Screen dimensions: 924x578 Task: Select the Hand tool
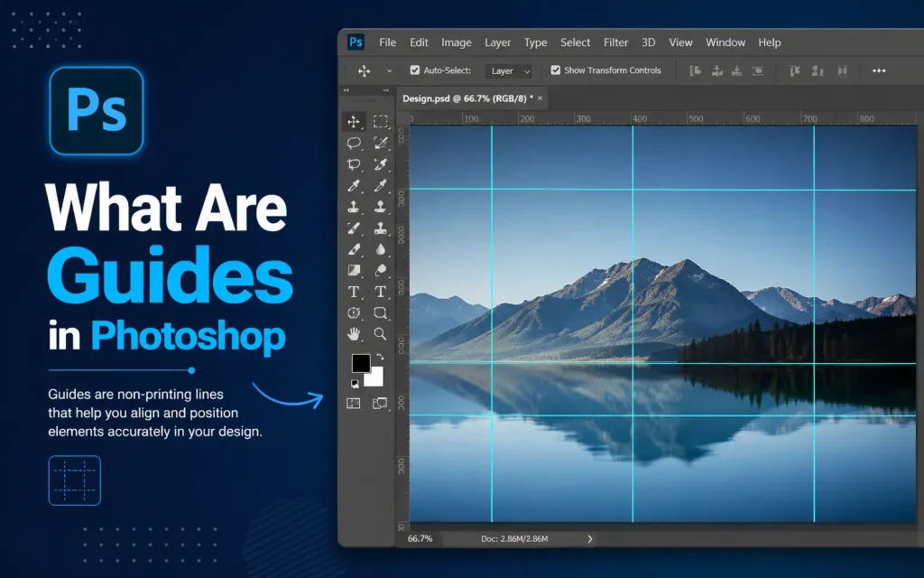tap(354, 334)
